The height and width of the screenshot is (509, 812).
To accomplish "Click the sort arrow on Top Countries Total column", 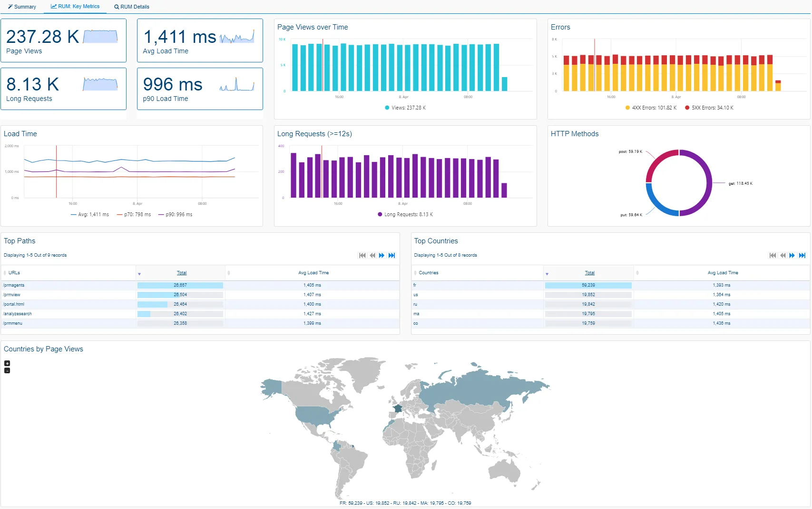I will [x=548, y=273].
